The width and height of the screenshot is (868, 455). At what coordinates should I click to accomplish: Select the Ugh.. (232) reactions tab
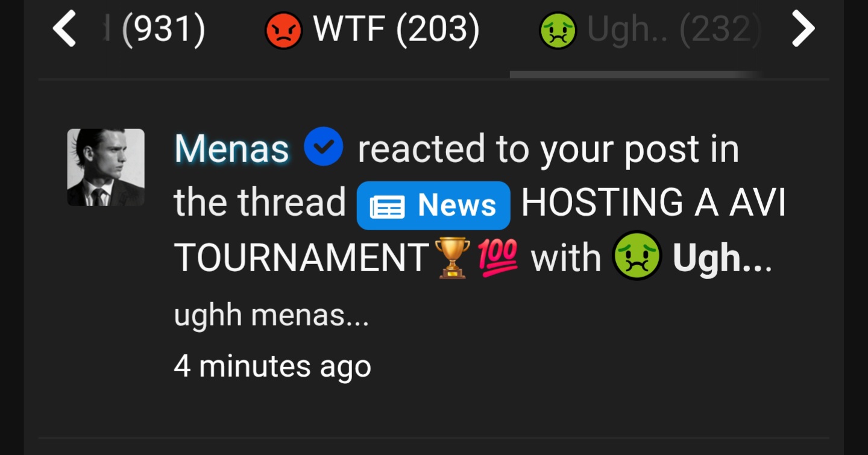650,30
